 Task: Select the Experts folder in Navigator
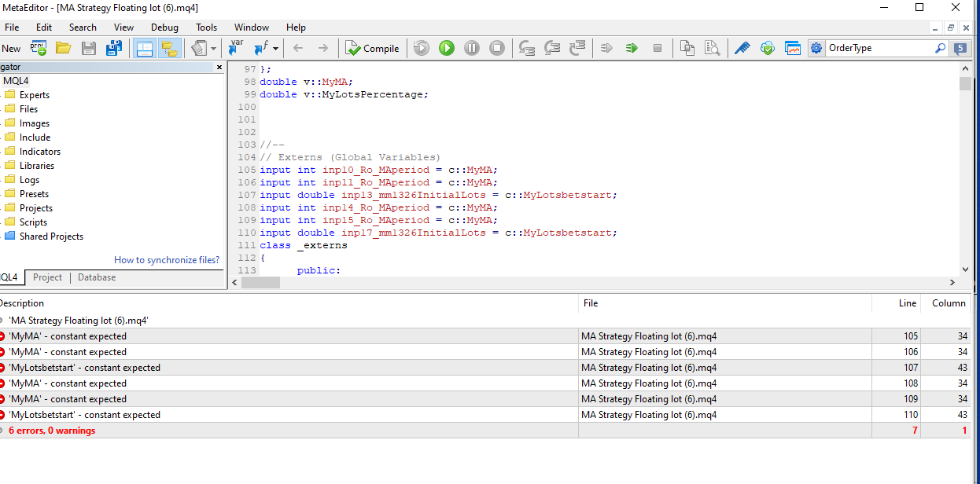35,95
